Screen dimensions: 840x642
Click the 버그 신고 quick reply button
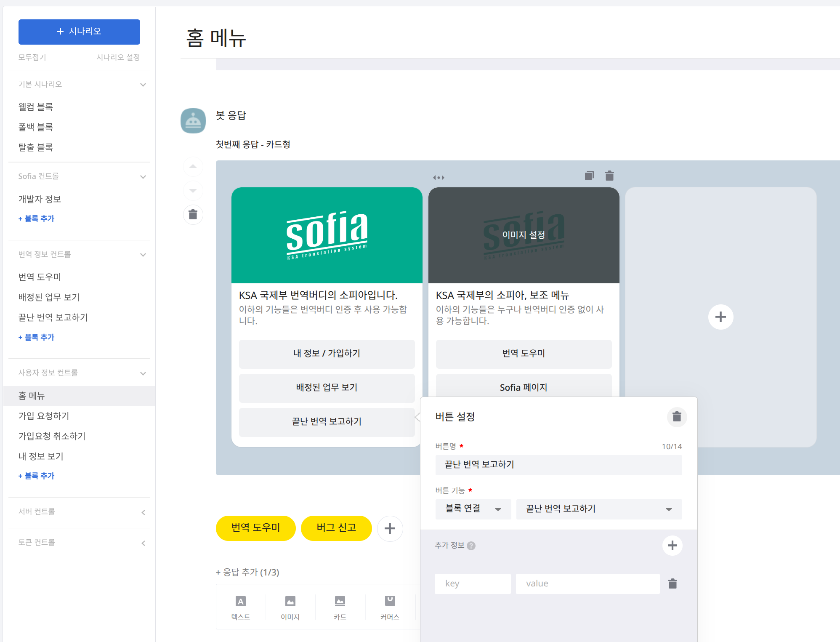[336, 528]
